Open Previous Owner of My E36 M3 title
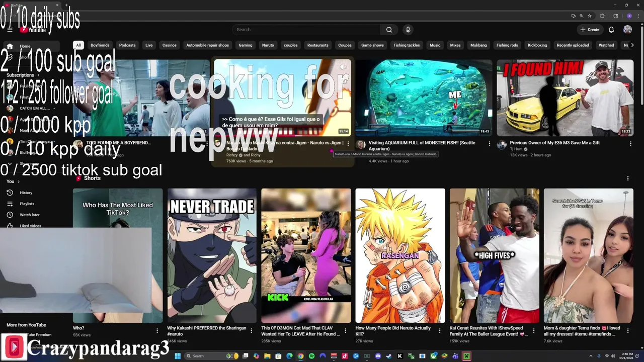 point(555,143)
